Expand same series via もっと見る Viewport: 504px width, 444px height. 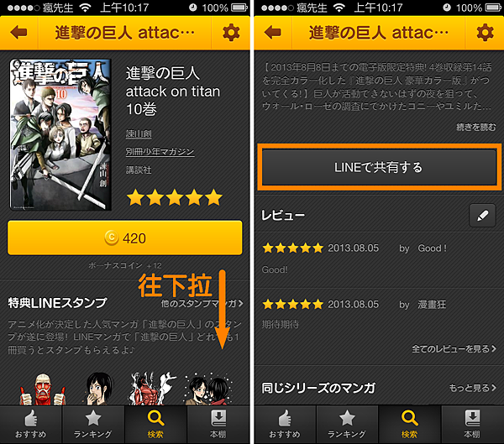[472, 388]
